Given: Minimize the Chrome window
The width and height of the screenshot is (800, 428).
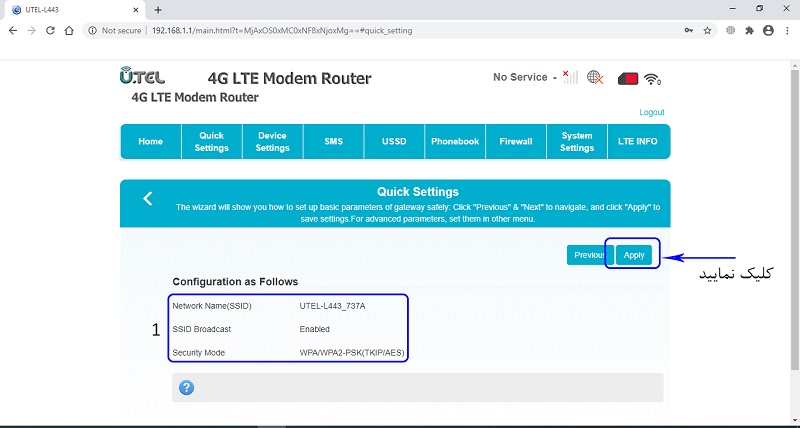Looking at the screenshot, I should coord(733,9).
